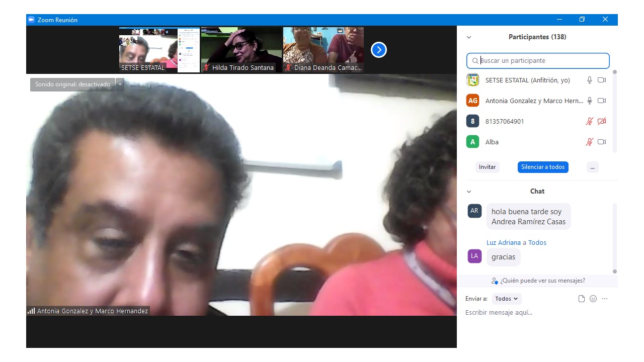
Task: Click participant name Alba
Action: 492,142
